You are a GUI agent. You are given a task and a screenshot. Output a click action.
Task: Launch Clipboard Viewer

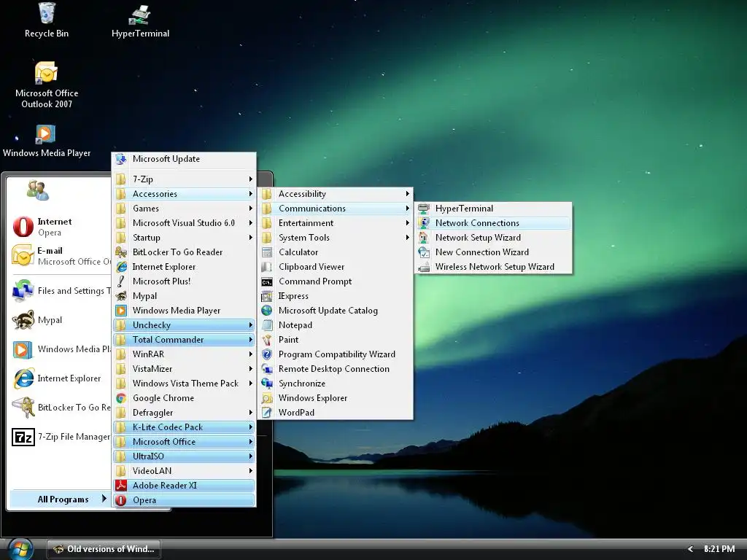(x=336, y=267)
